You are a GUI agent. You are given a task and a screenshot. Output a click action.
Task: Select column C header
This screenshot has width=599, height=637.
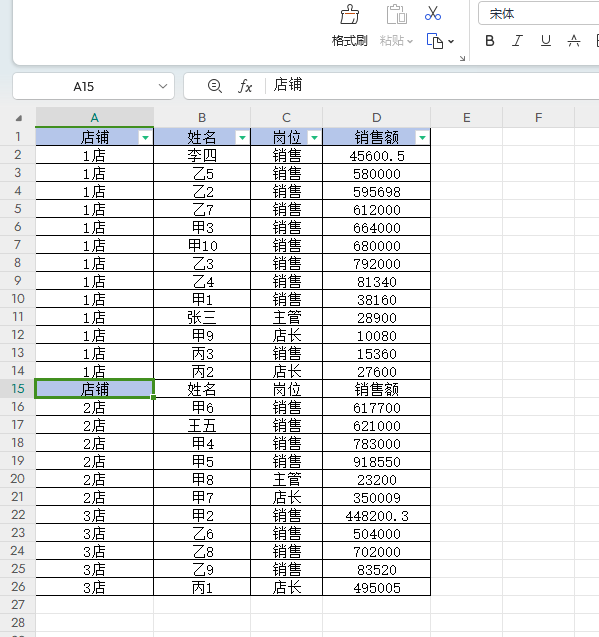[x=286, y=117]
